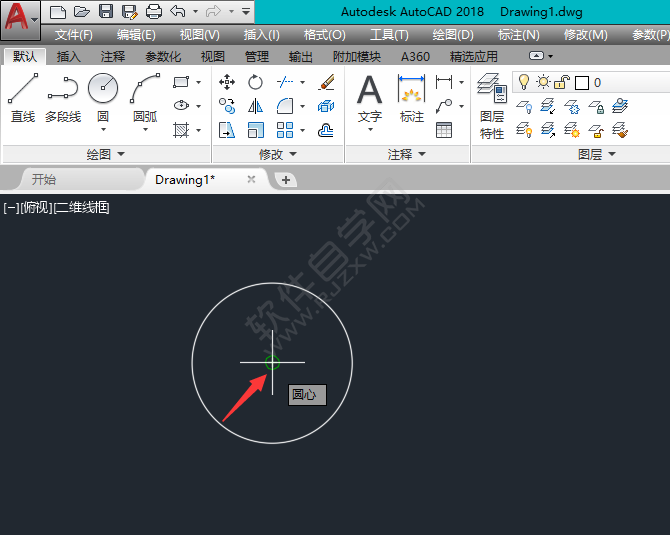Expand the Modify (修改) panel
Screen dimensions: 670x535
[277, 154]
